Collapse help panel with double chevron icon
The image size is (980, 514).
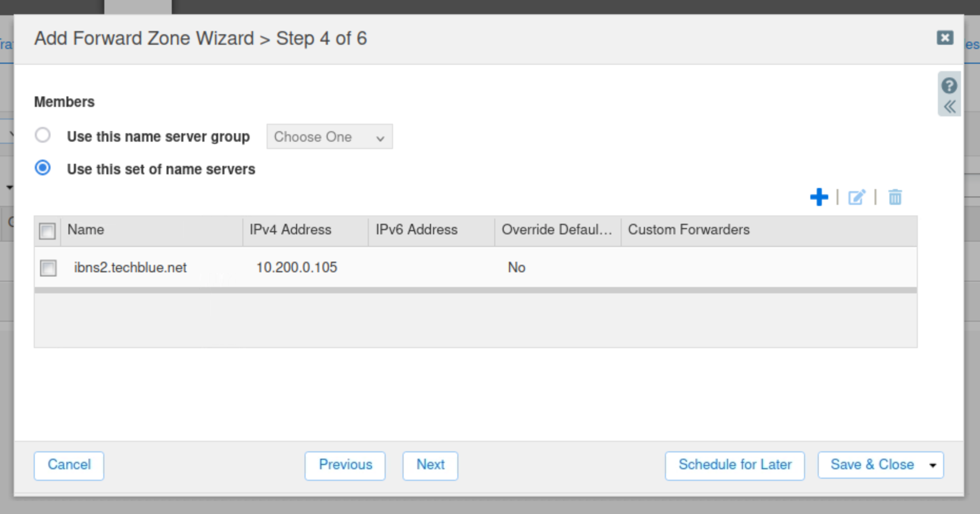click(x=949, y=107)
